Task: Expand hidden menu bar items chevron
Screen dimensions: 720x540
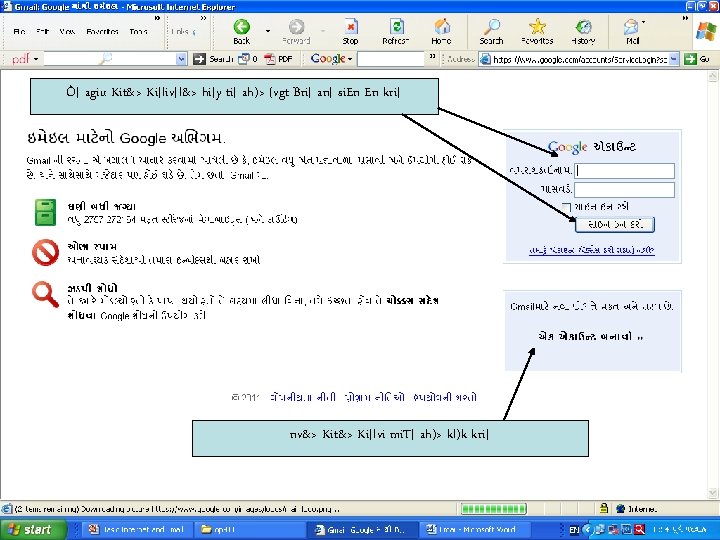Action: (x=157, y=18)
